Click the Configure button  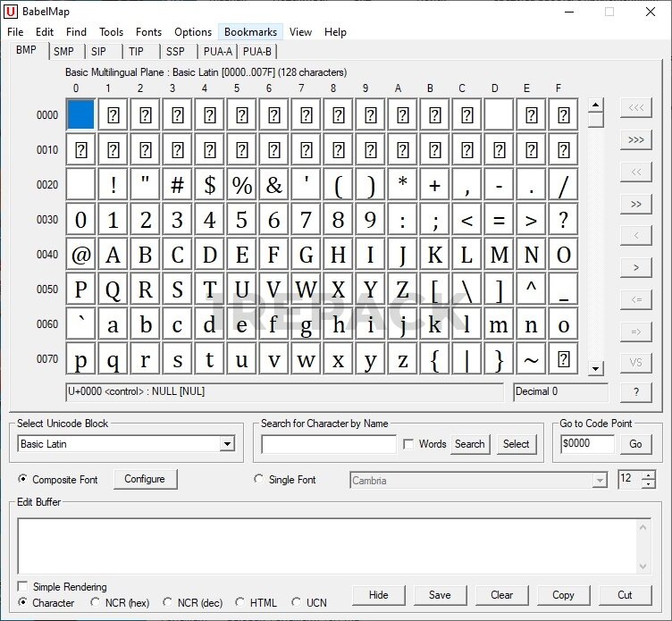point(145,480)
